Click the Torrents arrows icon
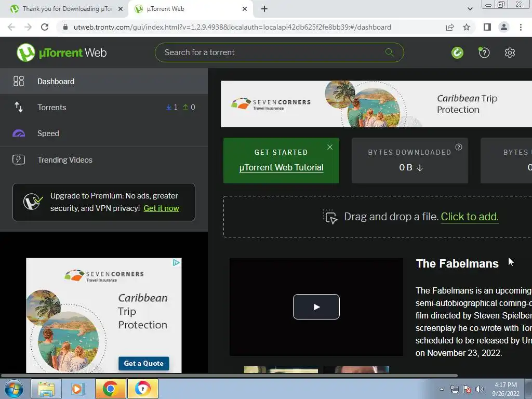The width and height of the screenshot is (532, 399). [19, 107]
